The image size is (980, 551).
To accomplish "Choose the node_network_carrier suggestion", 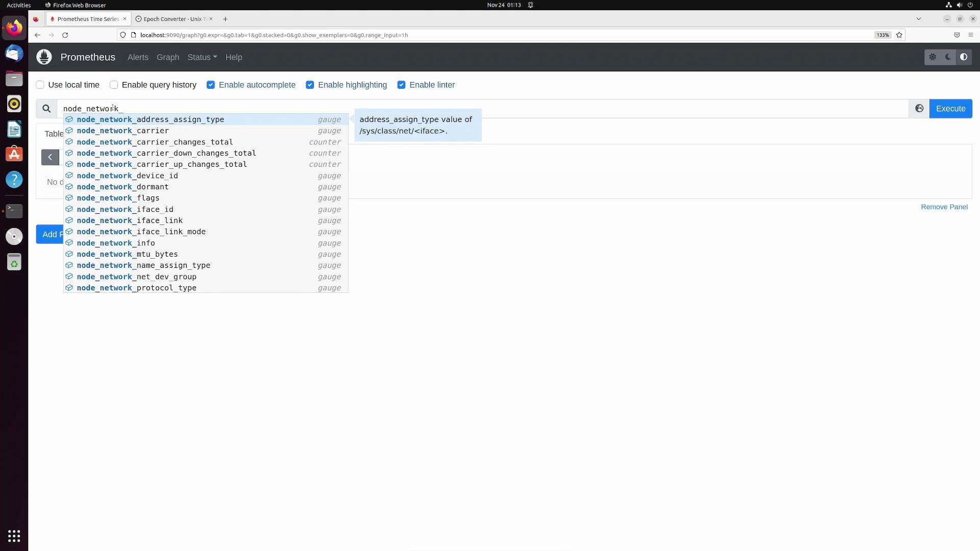I will (206, 131).
